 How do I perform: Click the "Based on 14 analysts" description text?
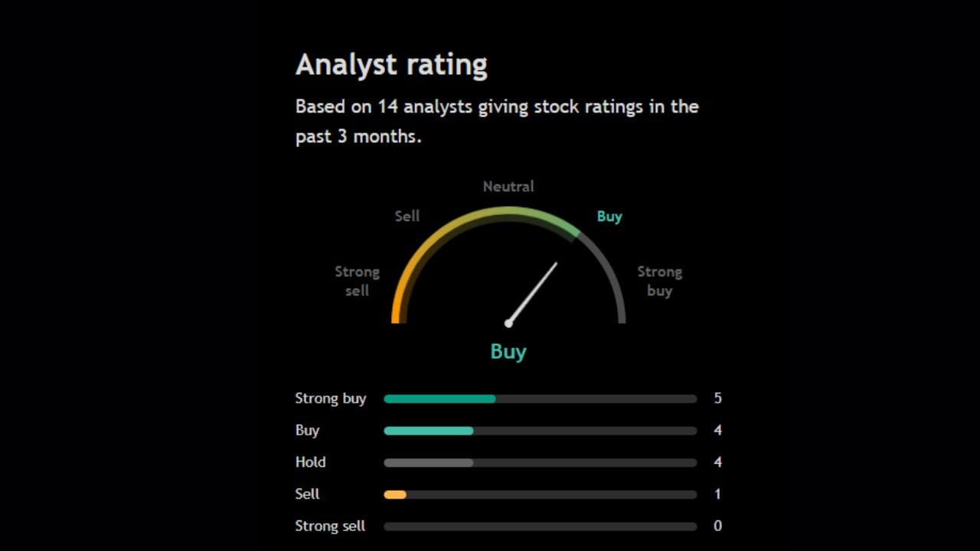coord(496,121)
